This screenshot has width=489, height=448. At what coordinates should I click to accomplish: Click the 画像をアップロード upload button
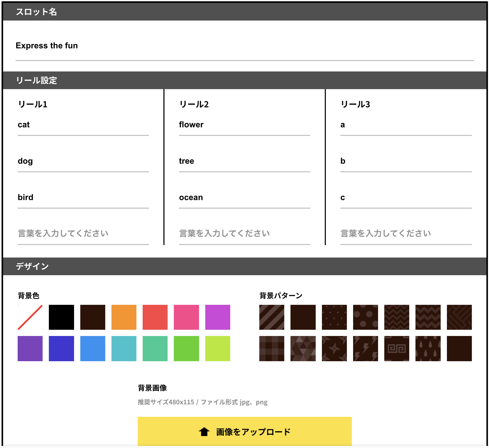click(x=244, y=432)
